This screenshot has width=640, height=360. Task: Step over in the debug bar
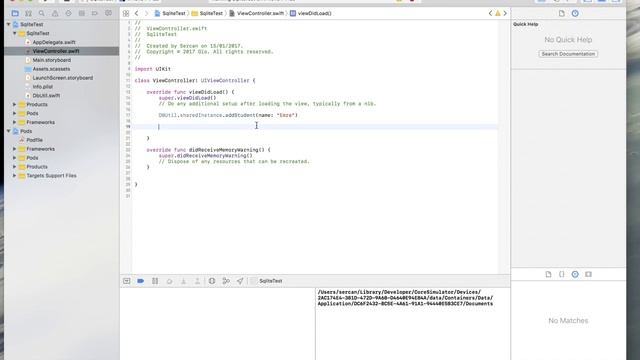[169, 281]
